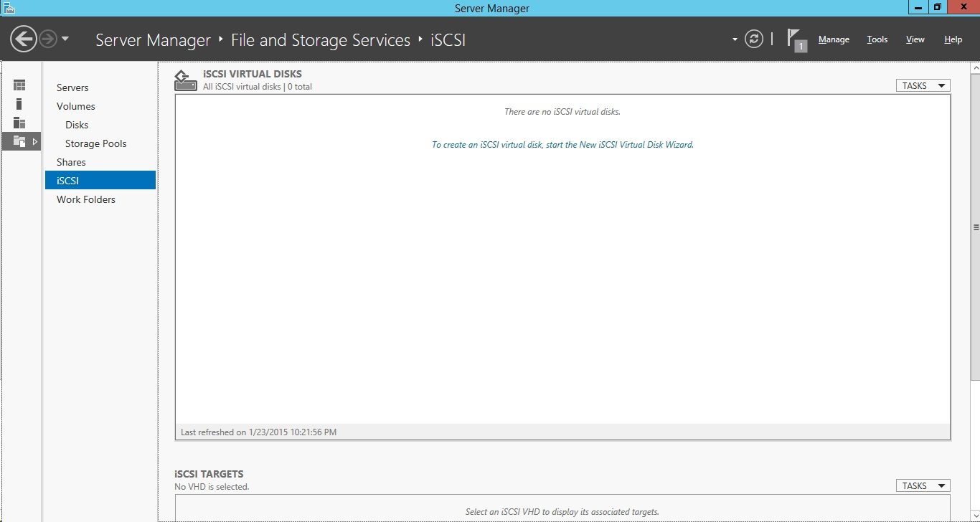This screenshot has width=980, height=522.
Task: Select Shares in the navigation pane
Action: click(71, 162)
